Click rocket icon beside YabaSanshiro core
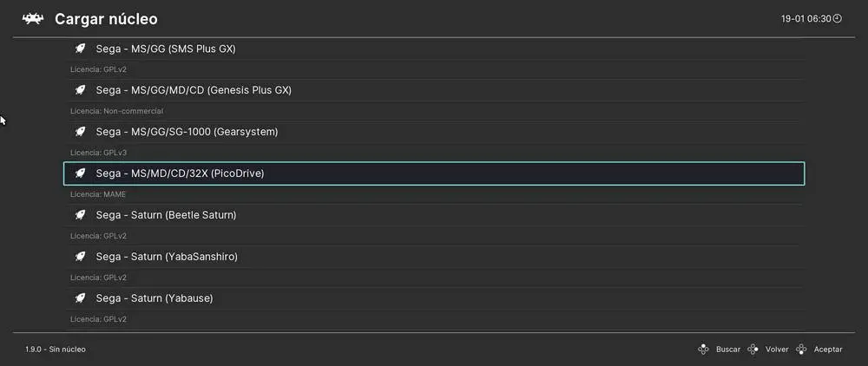This screenshot has width=868, height=366. coord(79,257)
